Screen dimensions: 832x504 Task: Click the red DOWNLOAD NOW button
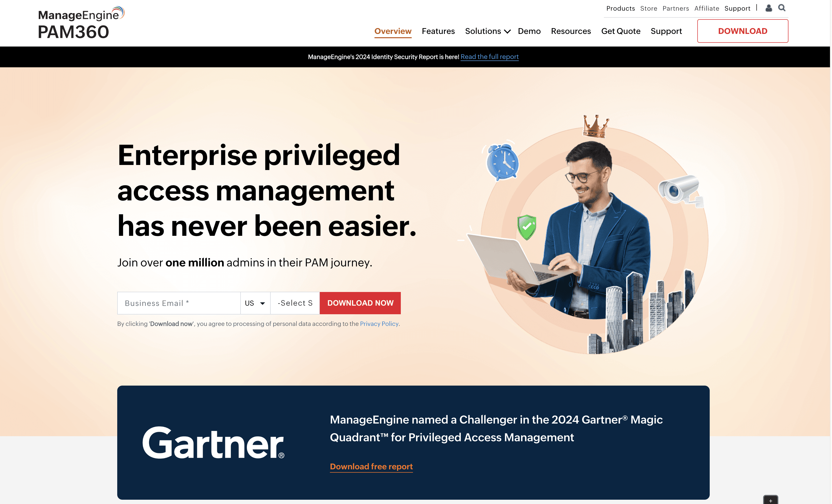360,303
